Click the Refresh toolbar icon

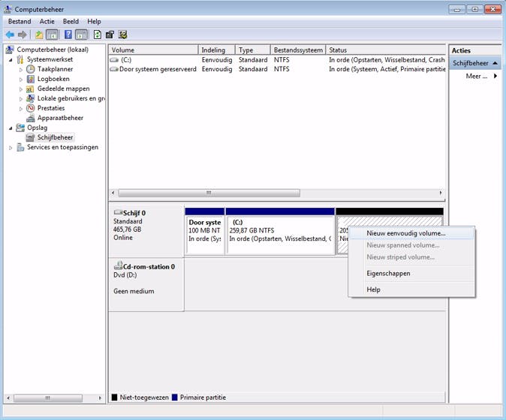coord(98,34)
